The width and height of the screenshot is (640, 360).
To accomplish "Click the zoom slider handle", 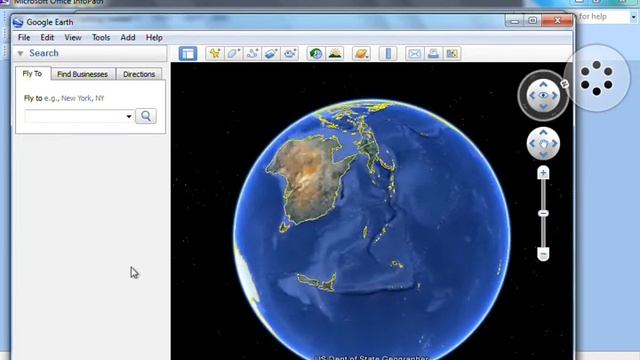I will 543,213.
